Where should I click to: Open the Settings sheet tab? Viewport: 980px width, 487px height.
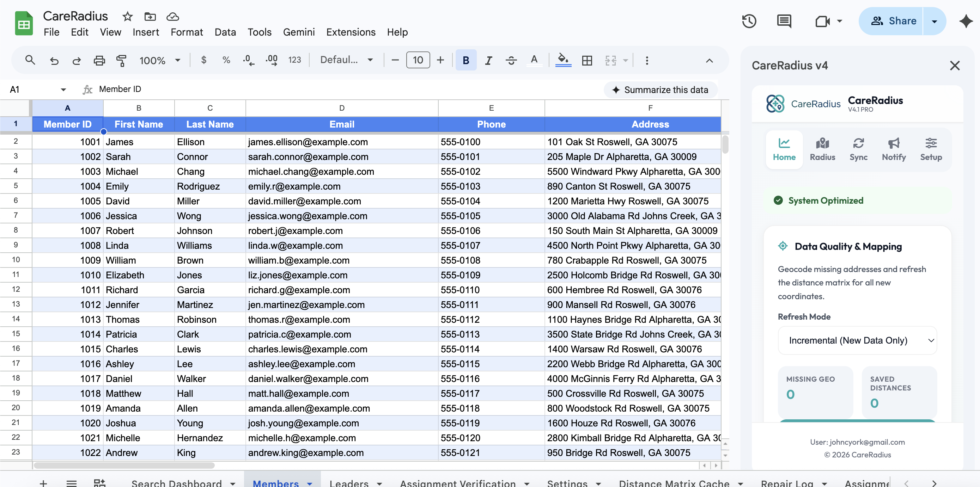(x=567, y=483)
